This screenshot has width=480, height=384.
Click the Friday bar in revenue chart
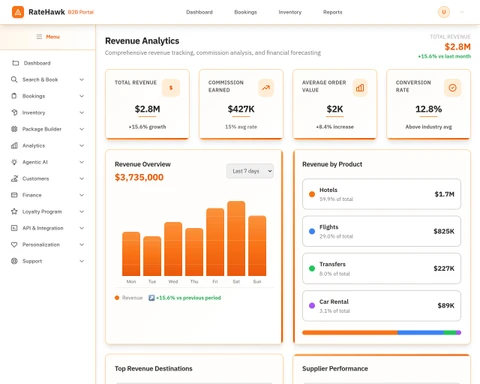[215, 242]
